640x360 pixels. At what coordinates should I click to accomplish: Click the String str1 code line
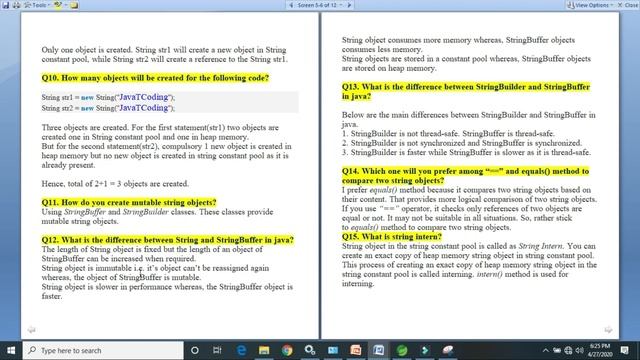coord(108,97)
